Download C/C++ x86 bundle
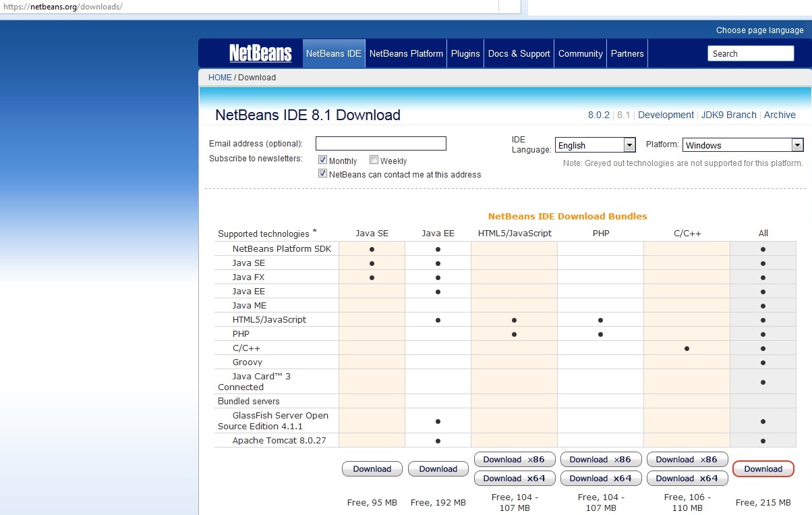This screenshot has height=515, width=812. point(687,460)
